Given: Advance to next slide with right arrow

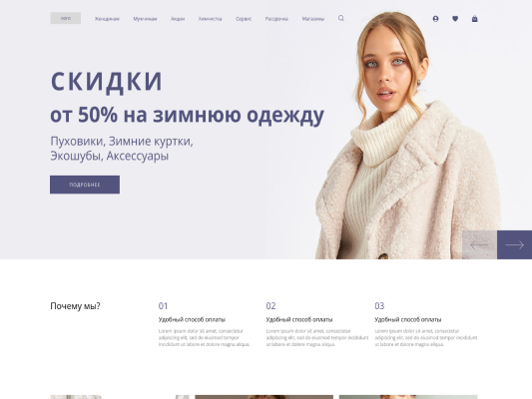Looking at the screenshot, I should (514, 244).
